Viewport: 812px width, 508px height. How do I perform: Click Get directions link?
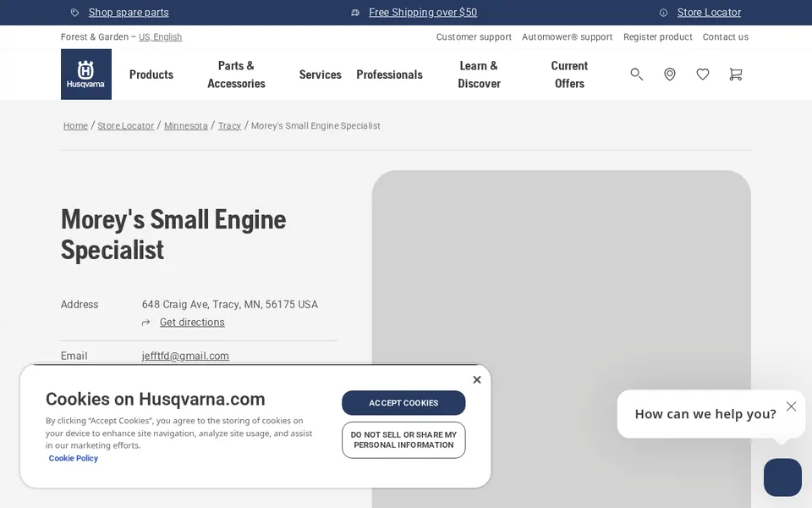click(x=192, y=323)
